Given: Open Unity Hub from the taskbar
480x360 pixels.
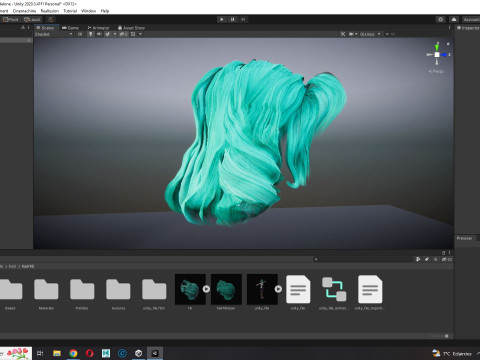Looking at the screenshot, I should pyautogui.click(x=139, y=353).
